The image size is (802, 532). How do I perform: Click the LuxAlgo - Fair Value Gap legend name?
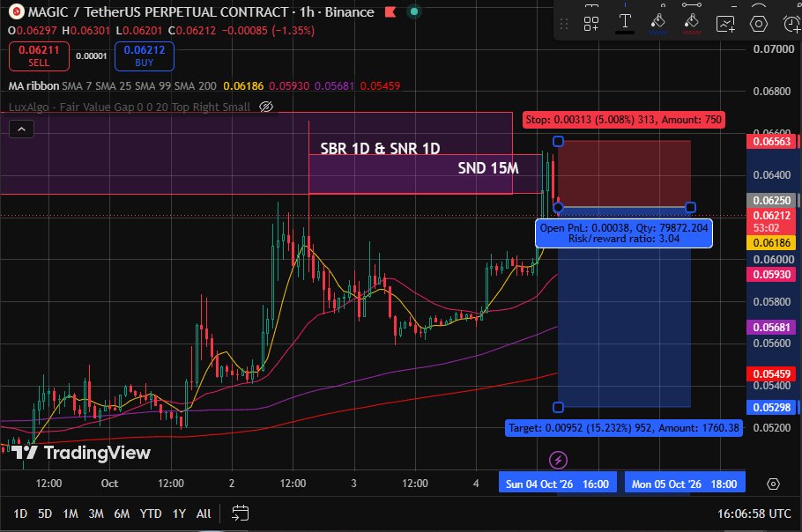(130, 107)
